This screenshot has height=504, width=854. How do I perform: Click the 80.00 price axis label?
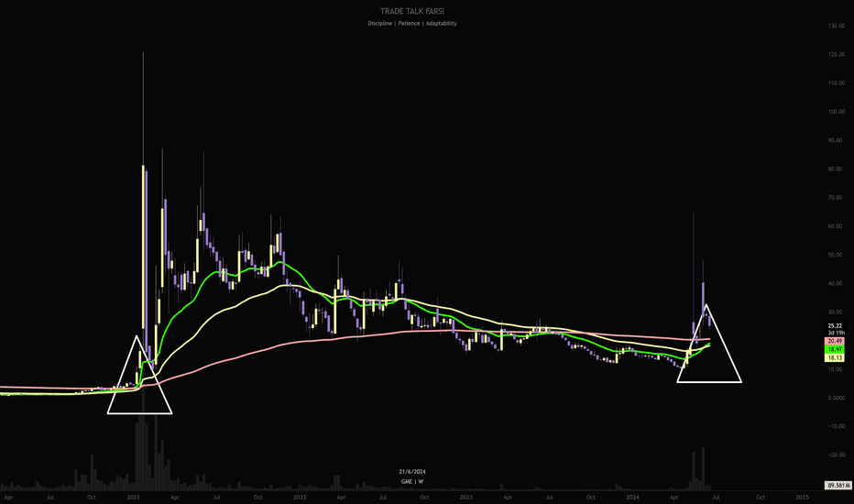click(x=836, y=169)
